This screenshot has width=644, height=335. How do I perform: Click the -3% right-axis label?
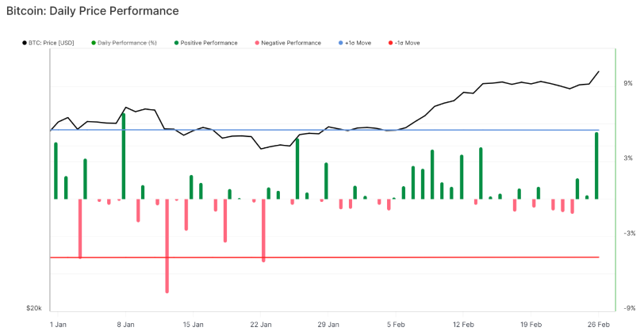click(629, 234)
